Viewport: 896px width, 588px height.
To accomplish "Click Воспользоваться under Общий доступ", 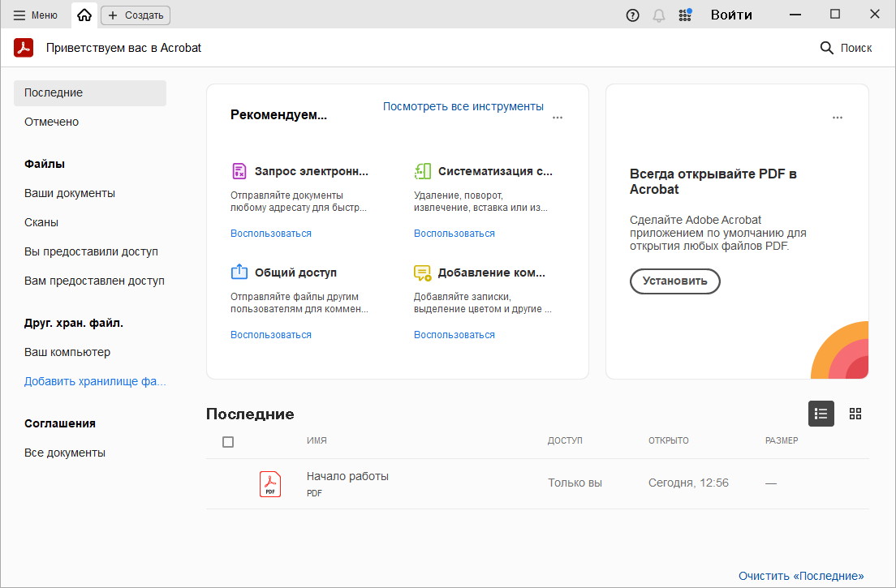I will click(x=271, y=334).
